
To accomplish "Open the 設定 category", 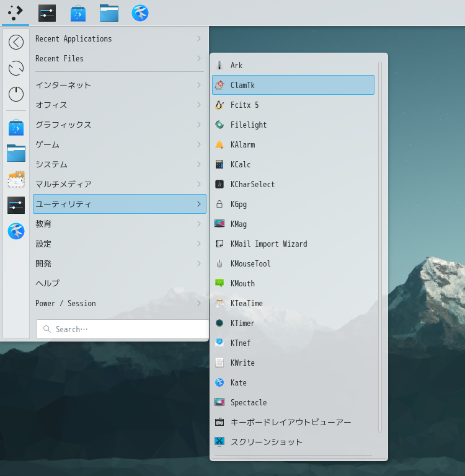I will point(120,244).
